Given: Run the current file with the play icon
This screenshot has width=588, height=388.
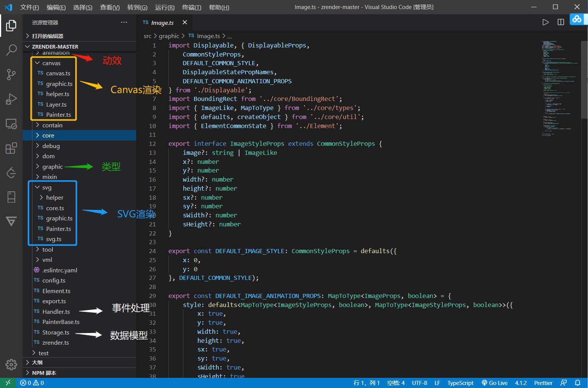Looking at the screenshot, I should click(x=545, y=22).
